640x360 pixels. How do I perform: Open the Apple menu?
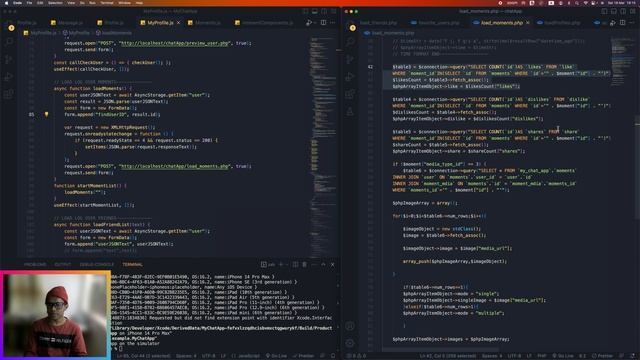[x=7, y=3]
